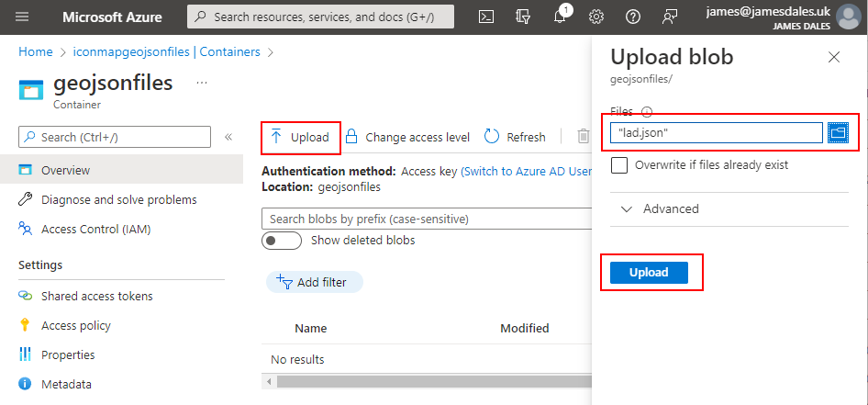Image resolution: width=868 pixels, height=405 pixels.
Task: Sort by the Name column header
Action: click(x=310, y=329)
